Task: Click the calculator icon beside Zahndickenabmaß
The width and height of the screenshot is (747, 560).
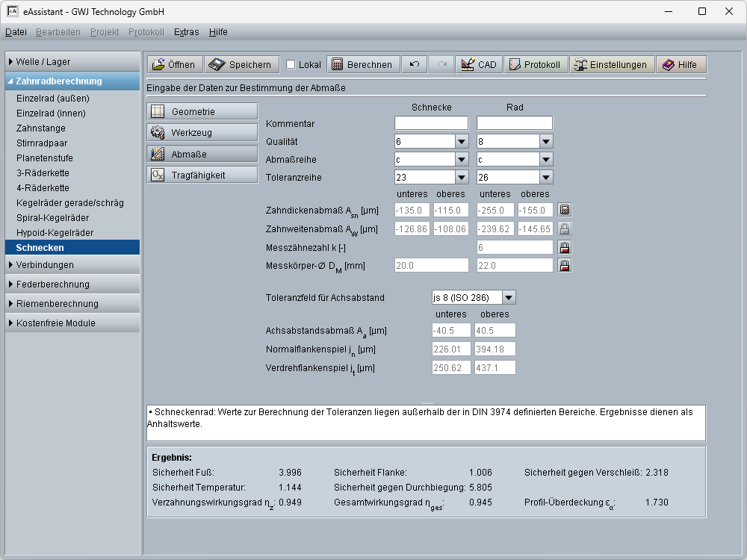Action: point(565,211)
